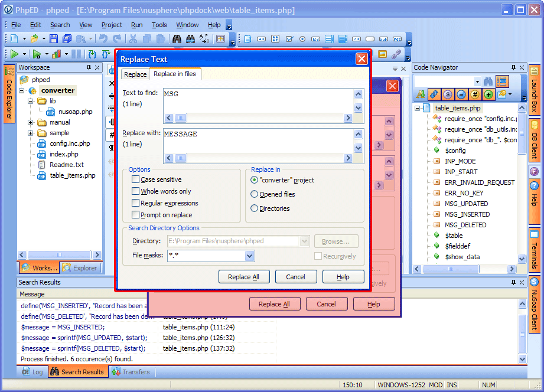Insert a Submit button using the 'Sub' icon
This screenshot has width=544, height=392.
click(x=383, y=39)
